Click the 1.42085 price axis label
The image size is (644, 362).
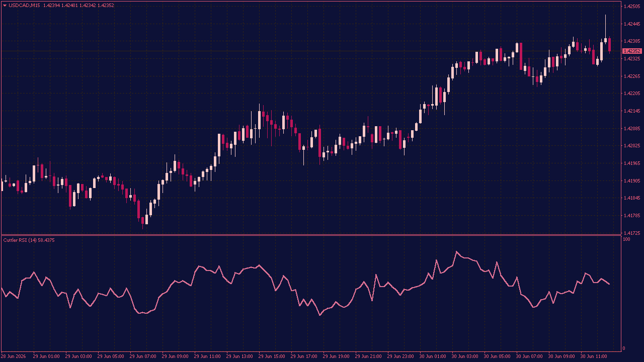coord(632,129)
